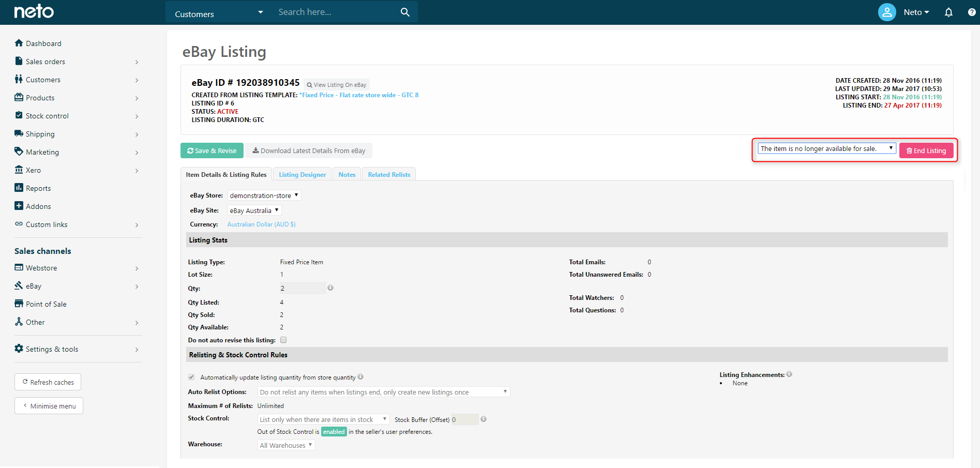Expand the Settings & tools chevron
The height and width of the screenshot is (468, 980).
pyautogui.click(x=137, y=350)
